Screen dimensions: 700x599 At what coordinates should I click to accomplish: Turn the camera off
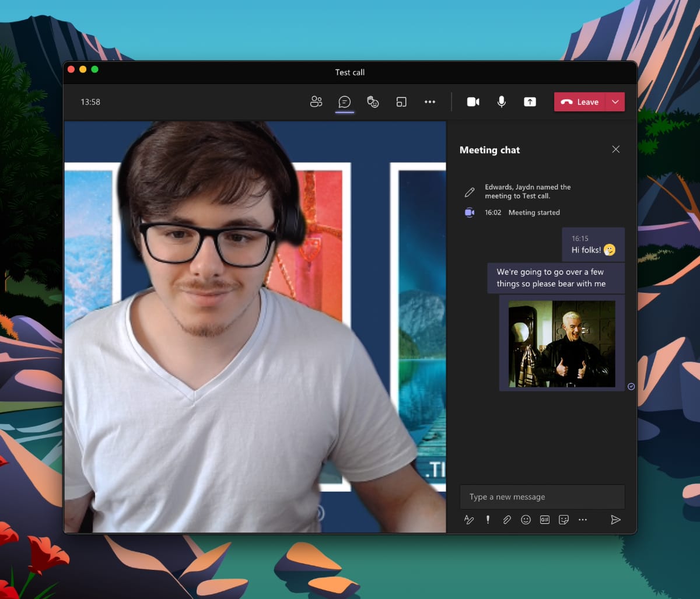pyautogui.click(x=473, y=102)
